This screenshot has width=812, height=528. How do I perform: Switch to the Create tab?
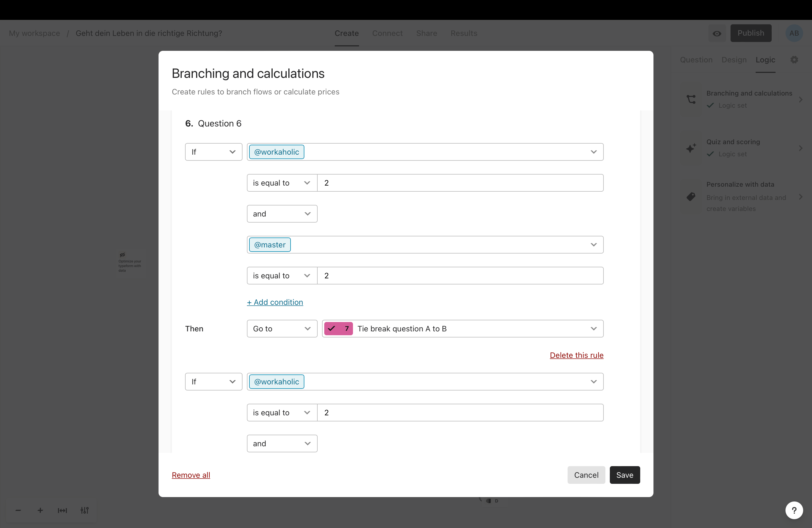tap(346, 33)
